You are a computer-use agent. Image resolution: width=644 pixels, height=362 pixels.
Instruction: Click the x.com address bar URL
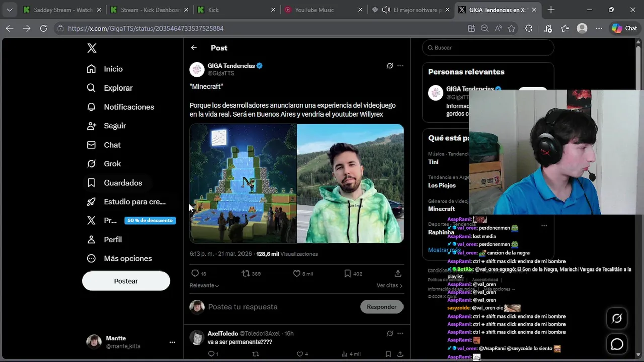click(x=146, y=29)
